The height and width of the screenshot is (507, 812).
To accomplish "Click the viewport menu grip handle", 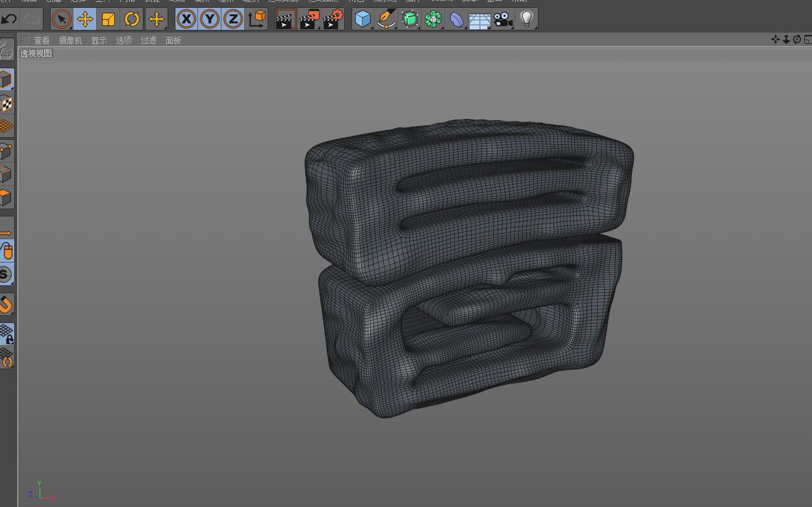I will (x=25, y=40).
